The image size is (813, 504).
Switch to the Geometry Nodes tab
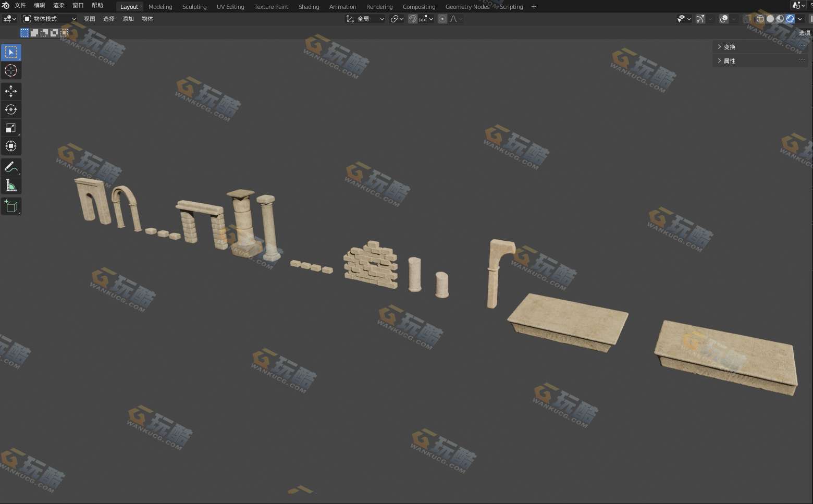(467, 7)
